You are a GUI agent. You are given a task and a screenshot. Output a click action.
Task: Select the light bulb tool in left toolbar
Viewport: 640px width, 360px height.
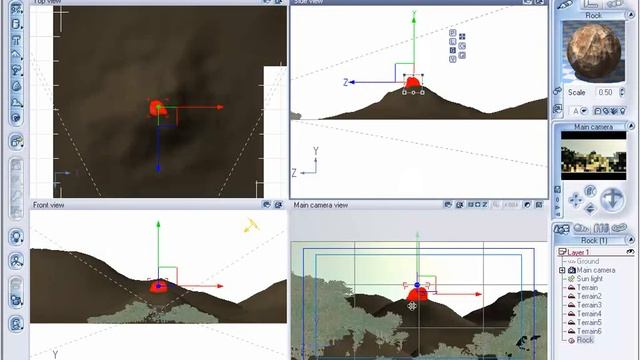[16, 237]
